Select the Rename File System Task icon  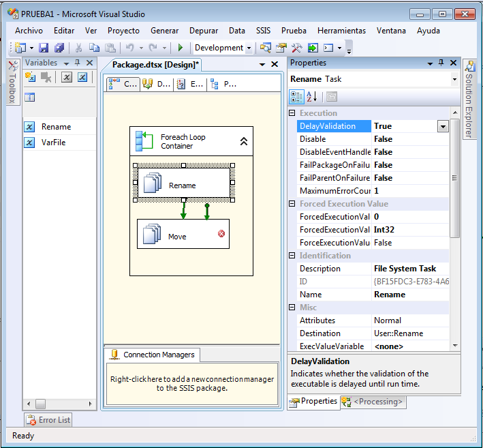[153, 183]
